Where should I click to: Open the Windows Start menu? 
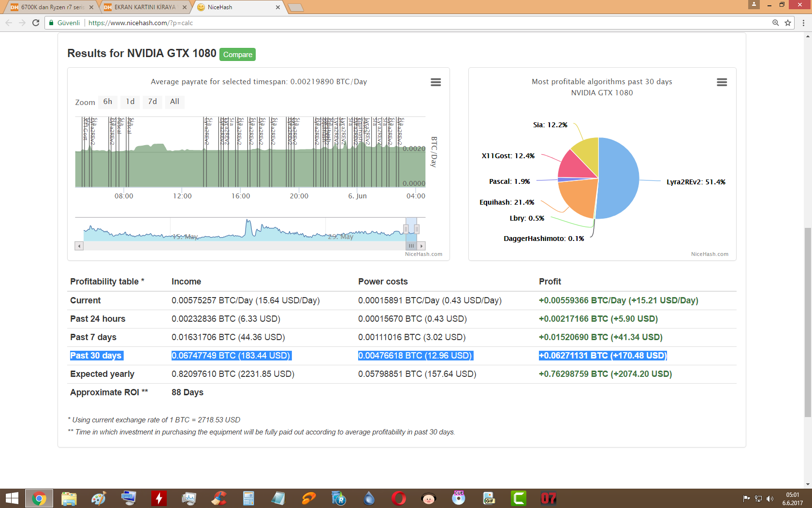[x=12, y=498]
